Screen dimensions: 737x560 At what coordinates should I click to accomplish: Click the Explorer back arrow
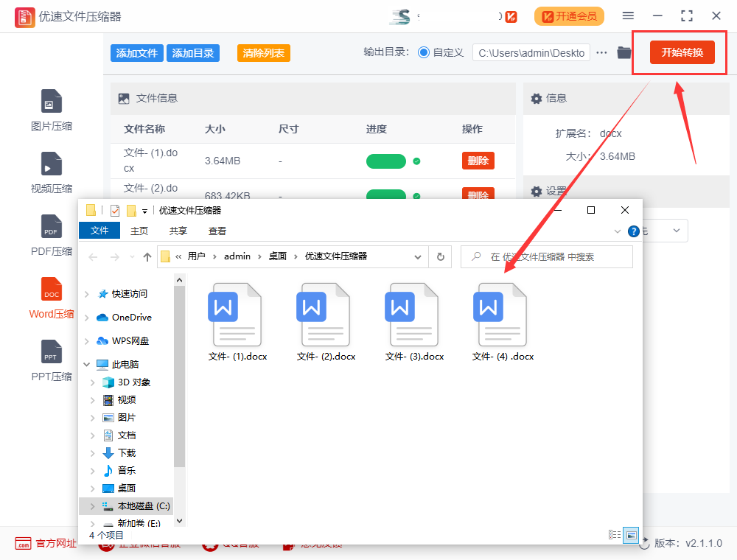[93, 257]
